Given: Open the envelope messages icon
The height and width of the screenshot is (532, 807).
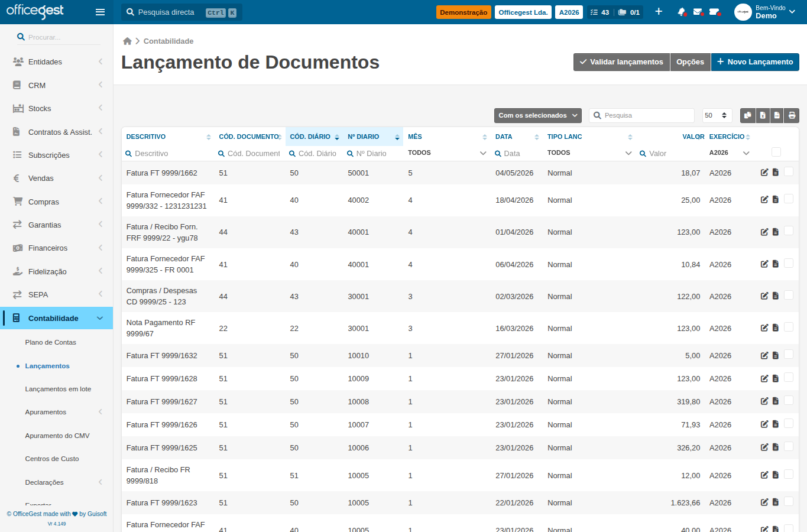Looking at the screenshot, I should [x=698, y=12].
